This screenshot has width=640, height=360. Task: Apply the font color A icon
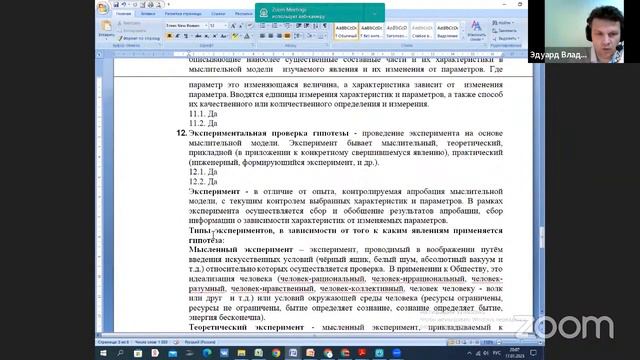tap(247, 36)
